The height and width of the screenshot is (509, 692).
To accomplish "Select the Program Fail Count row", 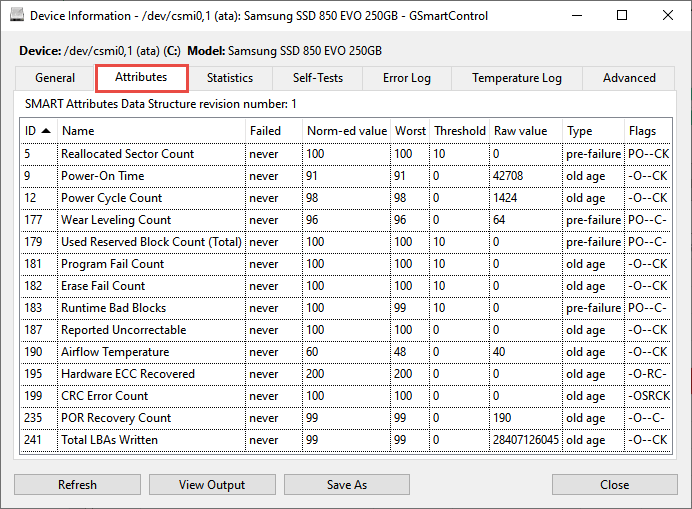I will pyautogui.click(x=346, y=264).
